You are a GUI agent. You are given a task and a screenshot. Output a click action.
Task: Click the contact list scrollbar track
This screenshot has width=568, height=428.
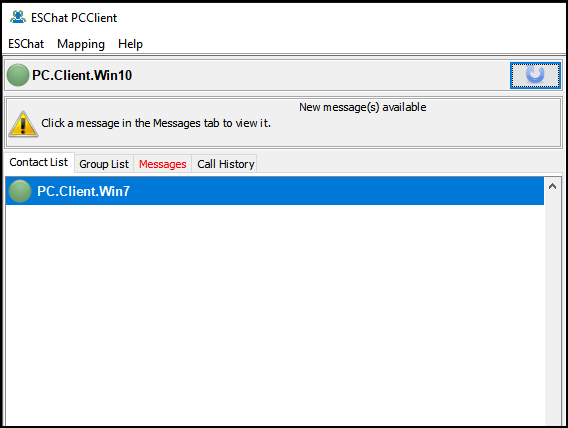tap(552, 310)
